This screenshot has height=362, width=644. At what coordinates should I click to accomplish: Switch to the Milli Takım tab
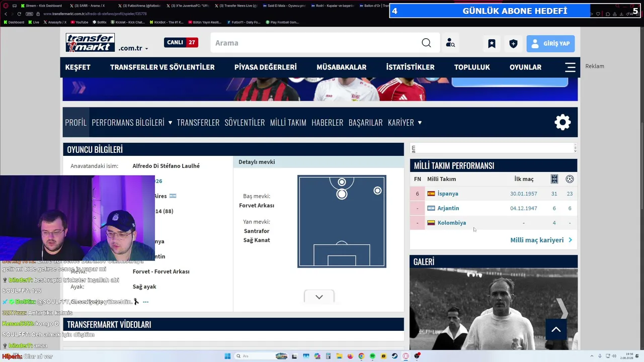(288, 122)
